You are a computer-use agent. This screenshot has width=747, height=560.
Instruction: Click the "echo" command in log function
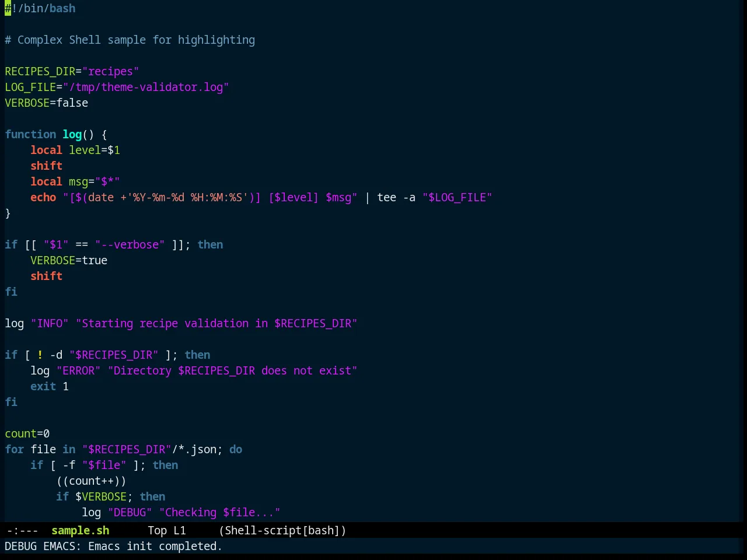point(43,197)
